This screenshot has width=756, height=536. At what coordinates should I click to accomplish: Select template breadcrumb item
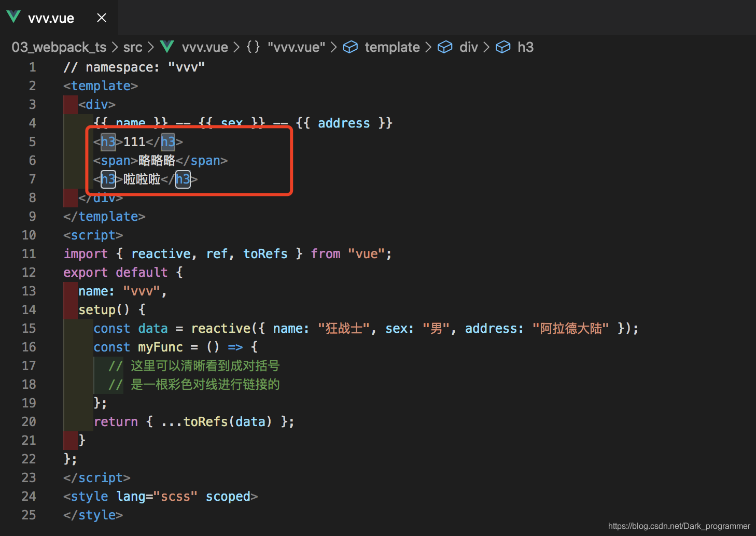392,47
